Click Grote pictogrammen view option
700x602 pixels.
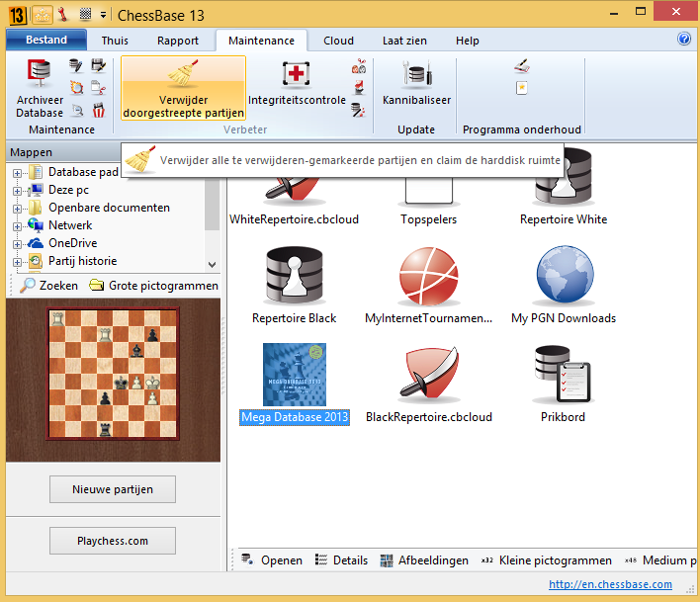tap(153, 285)
